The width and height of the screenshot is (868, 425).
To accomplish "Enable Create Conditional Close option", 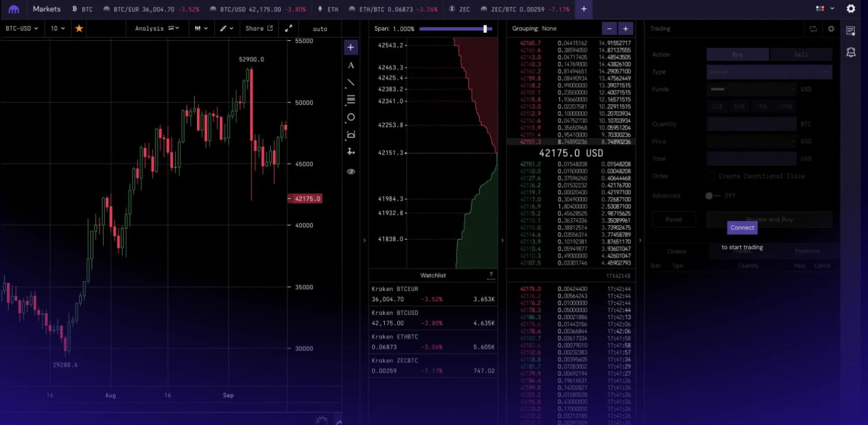I will pos(710,176).
